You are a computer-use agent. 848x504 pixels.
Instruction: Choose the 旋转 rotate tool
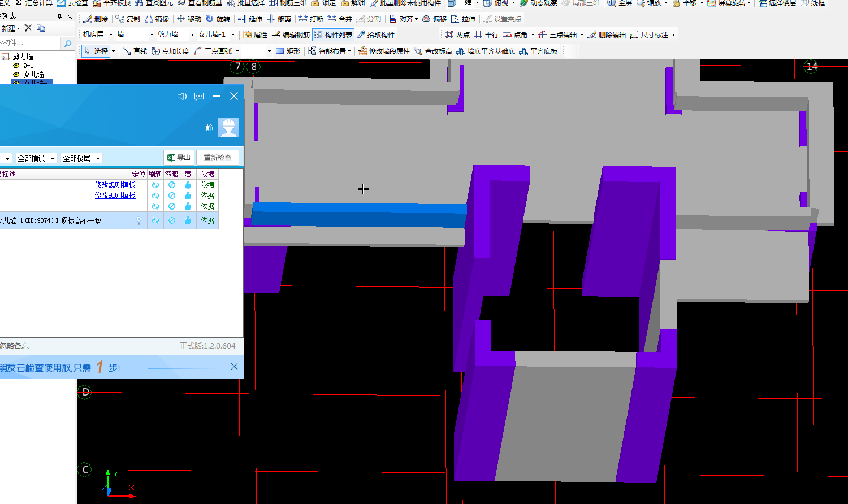click(218, 19)
